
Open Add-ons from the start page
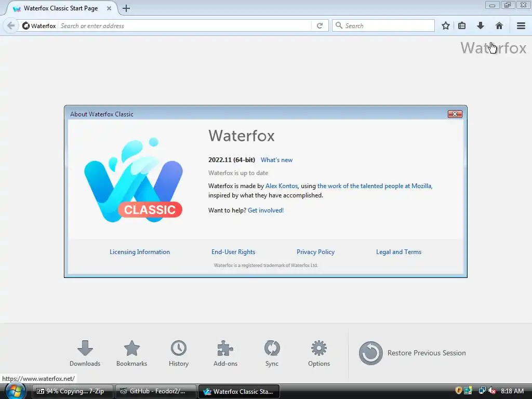point(225,353)
